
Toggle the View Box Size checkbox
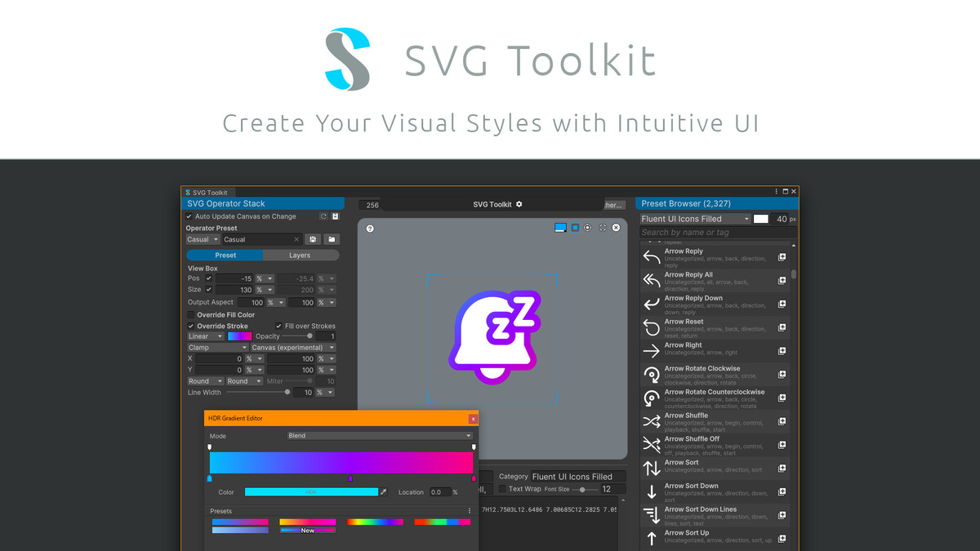click(x=208, y=290)
